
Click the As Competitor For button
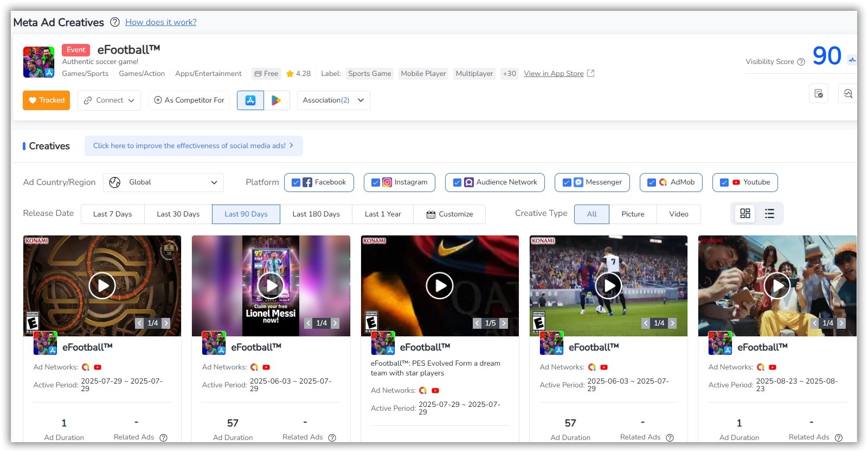(189, 100)
